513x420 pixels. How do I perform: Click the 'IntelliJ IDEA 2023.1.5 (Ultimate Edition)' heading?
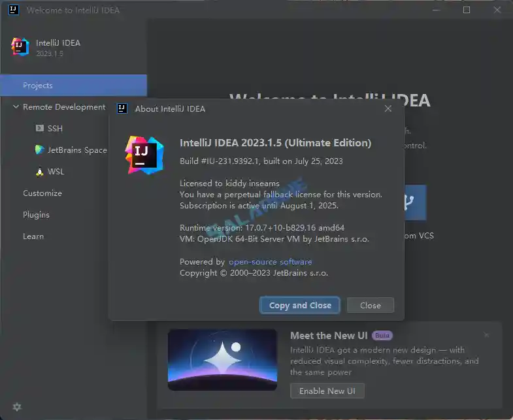276,143
